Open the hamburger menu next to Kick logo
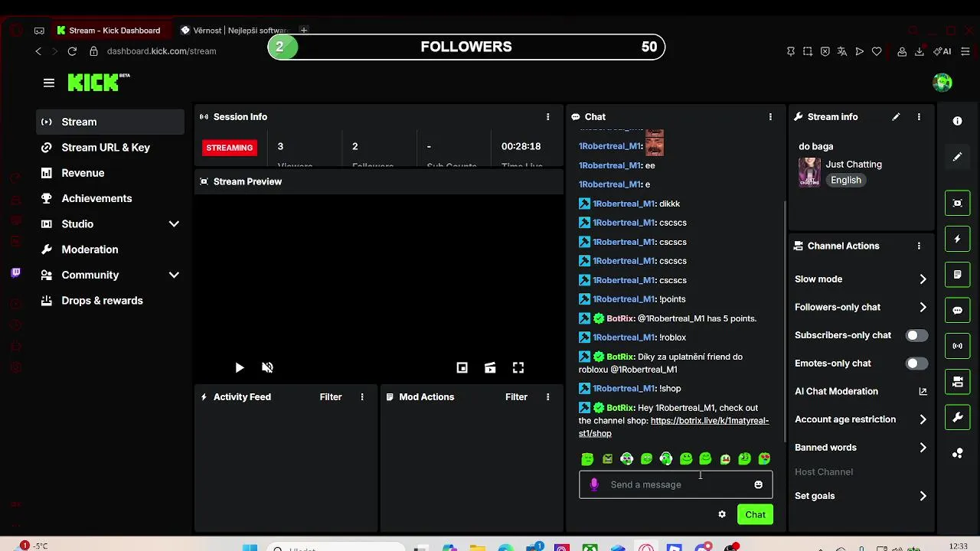 coord(49,83)
